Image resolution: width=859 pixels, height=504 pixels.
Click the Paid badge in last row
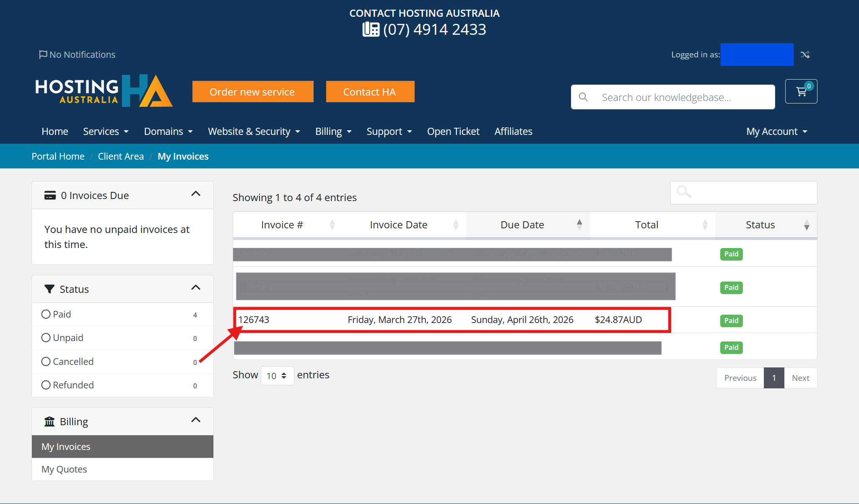coord(731,347)
